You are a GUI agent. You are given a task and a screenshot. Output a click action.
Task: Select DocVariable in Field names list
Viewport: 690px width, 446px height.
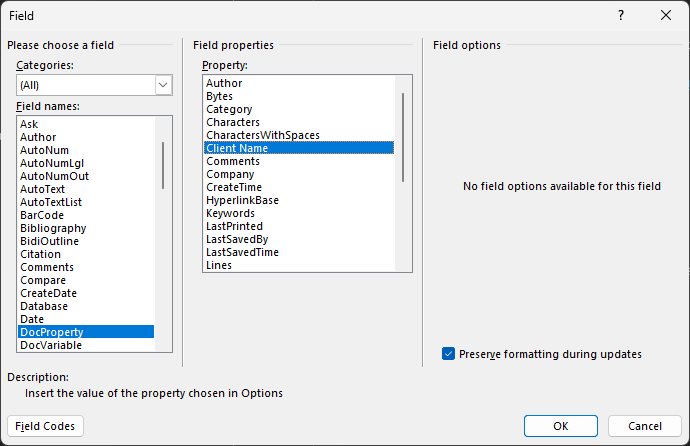(86, 345)
